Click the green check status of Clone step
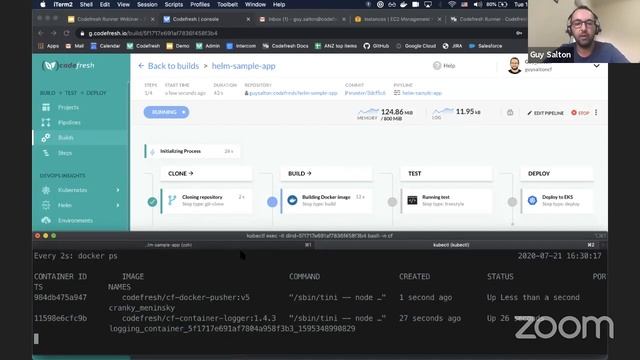 (152, 202)
